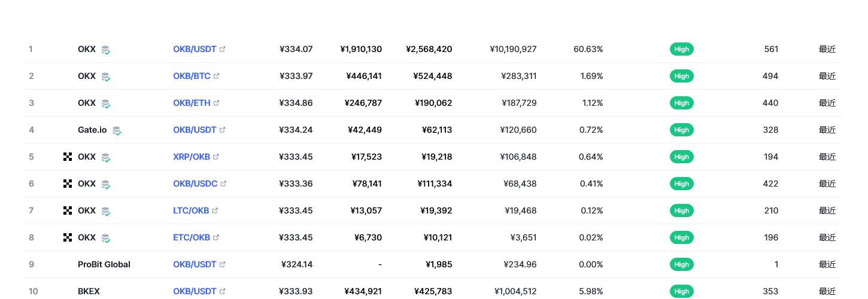The height and width of the screenshot is (299, 868).
Task: Click external link icon beside OKB/USDC pair
Action: pyautogui.click(x=223, y=184)
